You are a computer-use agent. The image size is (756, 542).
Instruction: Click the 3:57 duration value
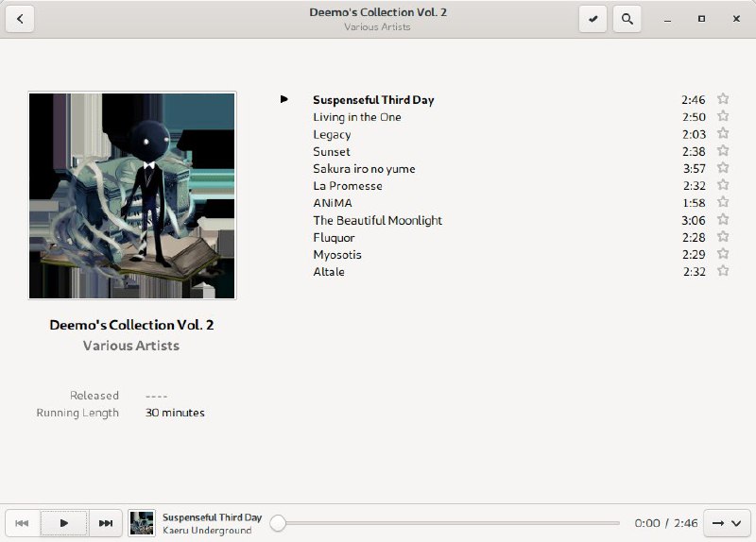695,169
